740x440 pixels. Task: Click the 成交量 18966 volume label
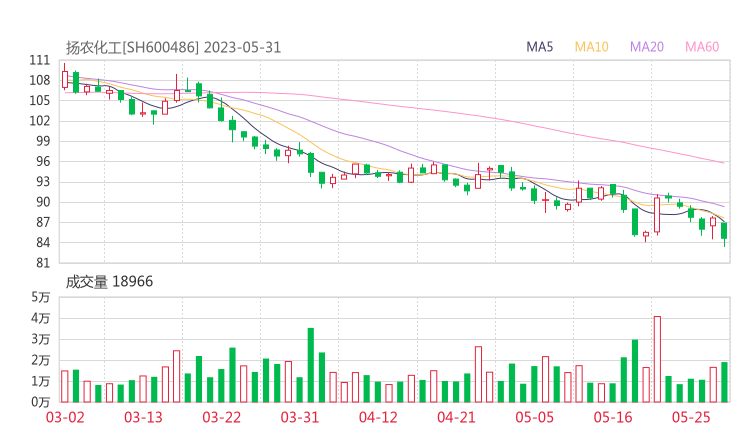pos(109,282)
